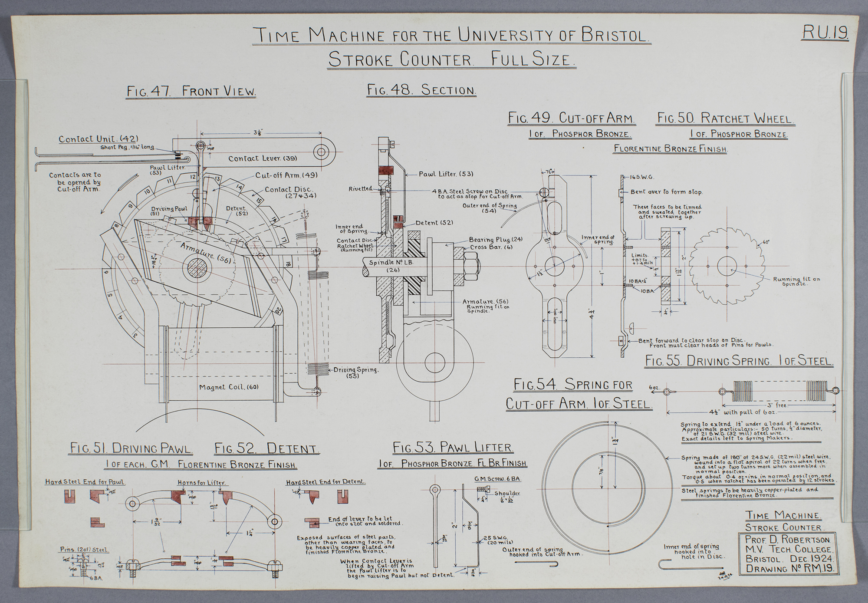868x603 pixels.
Task: Click the 'Time Machine for the University of Bristol' title
Action: tap(451, 36)
